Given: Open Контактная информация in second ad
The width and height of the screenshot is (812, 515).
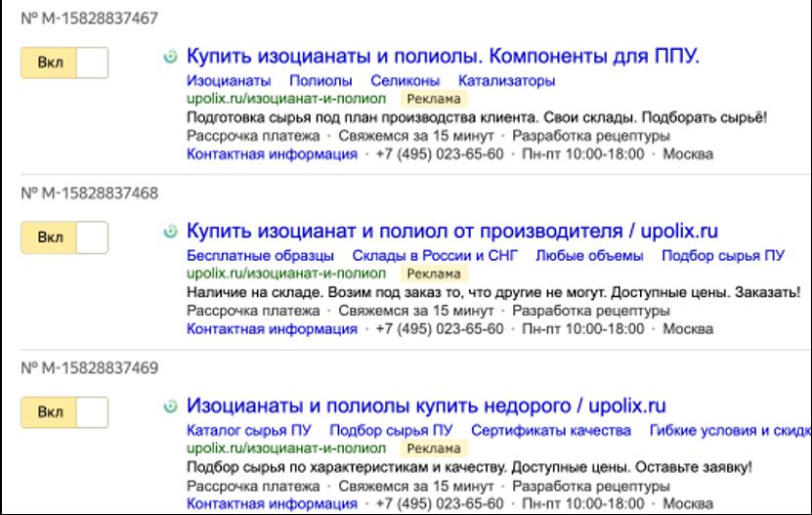Looking at the screenshot, I should 272,328.
